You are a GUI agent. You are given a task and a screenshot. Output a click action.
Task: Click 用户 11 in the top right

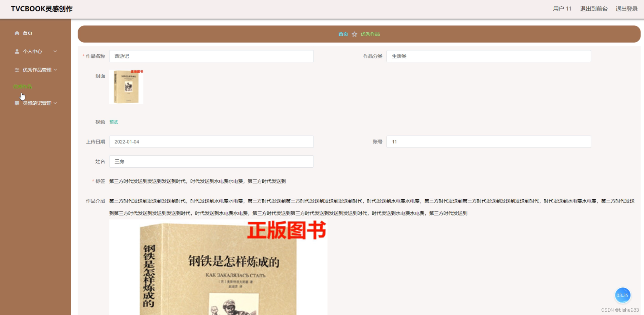(562, 9)
